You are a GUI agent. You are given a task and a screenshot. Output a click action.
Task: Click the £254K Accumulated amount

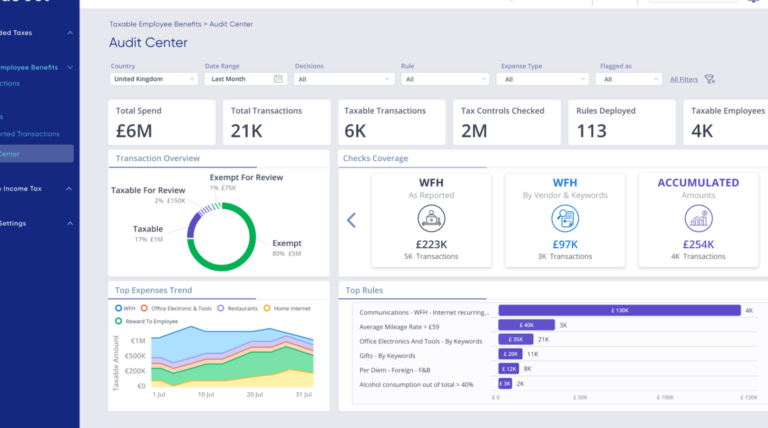[x=698, y=244]
